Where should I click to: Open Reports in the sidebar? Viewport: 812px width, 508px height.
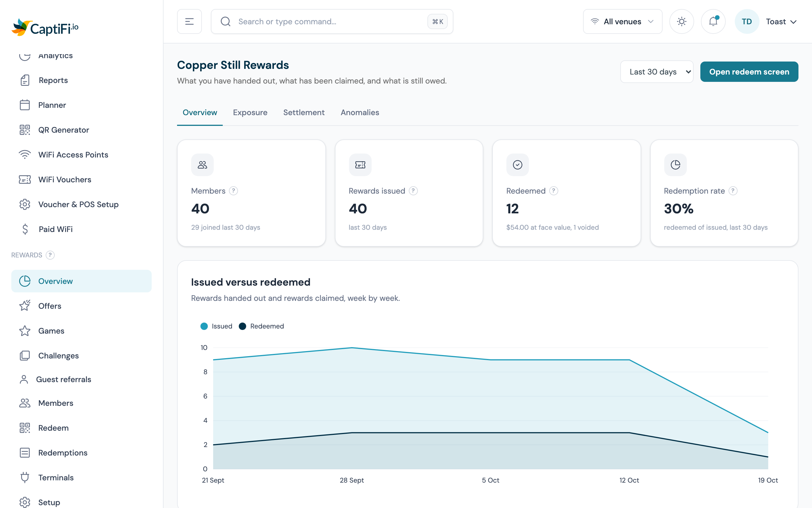pyautogui.click(x=81, y=80)
